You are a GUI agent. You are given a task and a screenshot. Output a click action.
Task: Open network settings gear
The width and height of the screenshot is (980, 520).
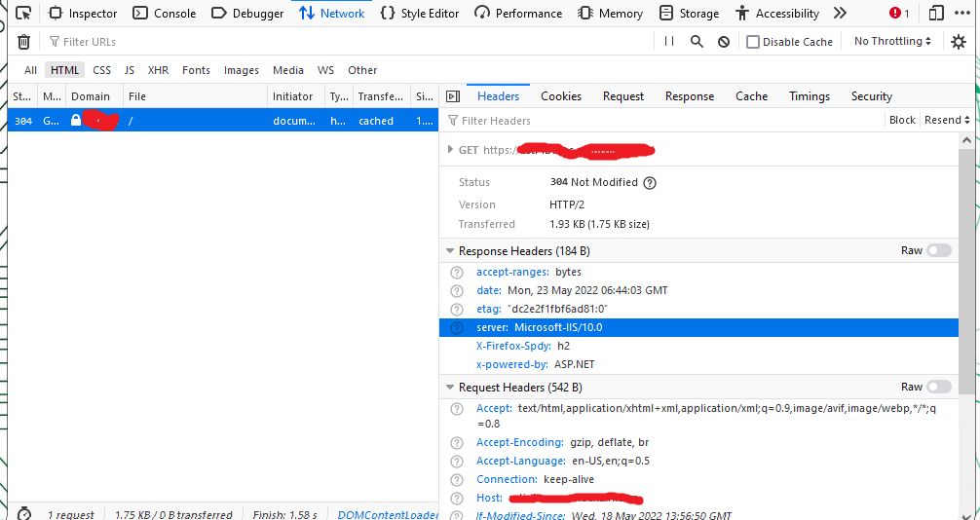click(x=959, y=42)
